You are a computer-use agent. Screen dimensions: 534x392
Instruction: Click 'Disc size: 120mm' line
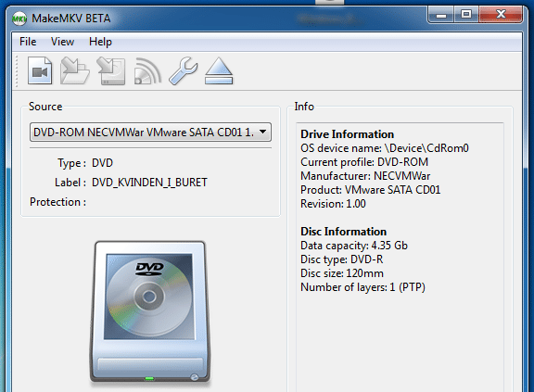click(342, 273)
